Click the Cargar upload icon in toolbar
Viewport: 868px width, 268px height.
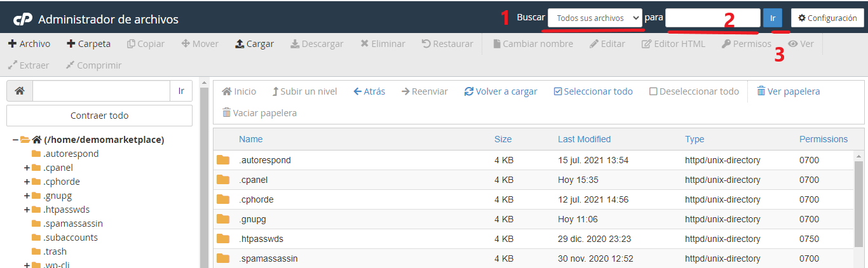(240, 44)
